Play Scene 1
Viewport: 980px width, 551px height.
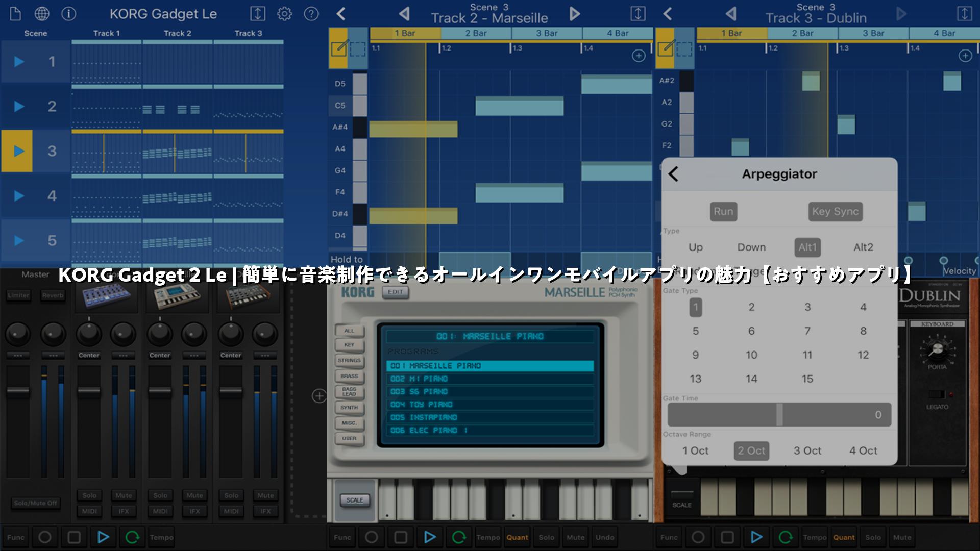[18, 62]
